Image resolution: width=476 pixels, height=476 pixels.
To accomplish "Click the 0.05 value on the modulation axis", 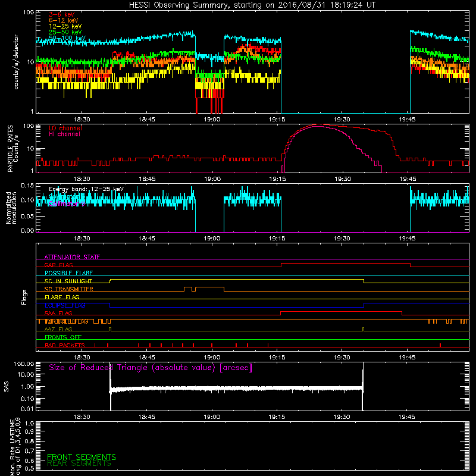I will tap(27, 216).
